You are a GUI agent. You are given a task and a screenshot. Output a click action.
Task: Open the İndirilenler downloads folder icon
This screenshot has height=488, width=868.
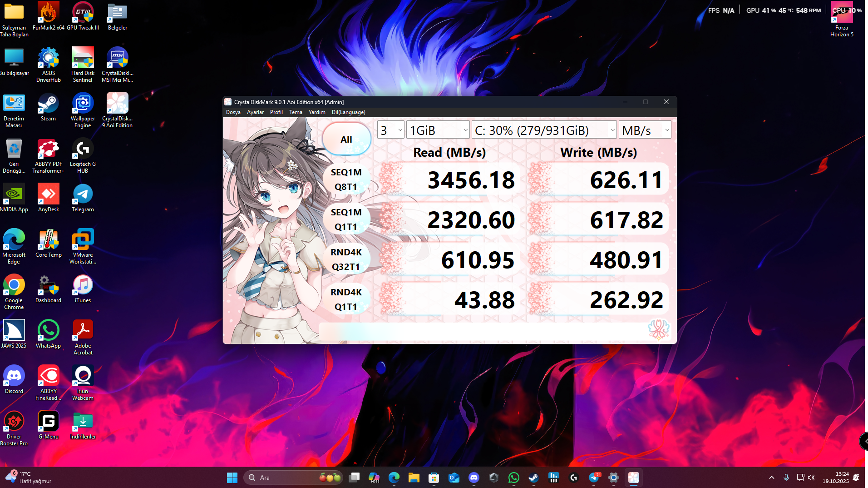click(83, 425)
